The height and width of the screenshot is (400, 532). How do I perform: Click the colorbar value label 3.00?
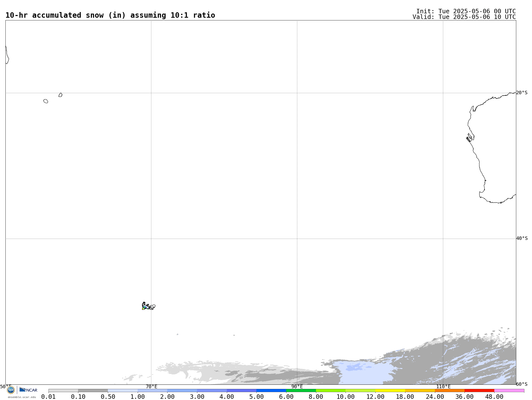pos(197,397)
